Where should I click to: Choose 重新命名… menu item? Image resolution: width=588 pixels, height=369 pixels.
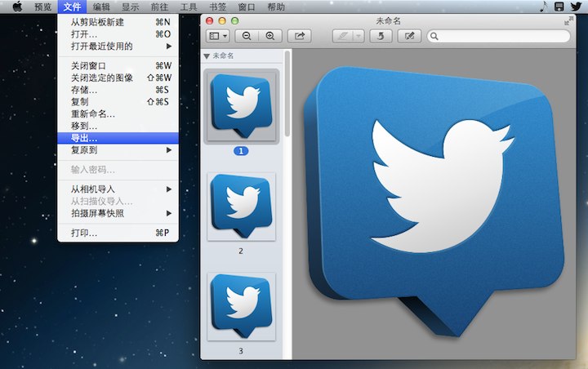[x=118, y=114]
